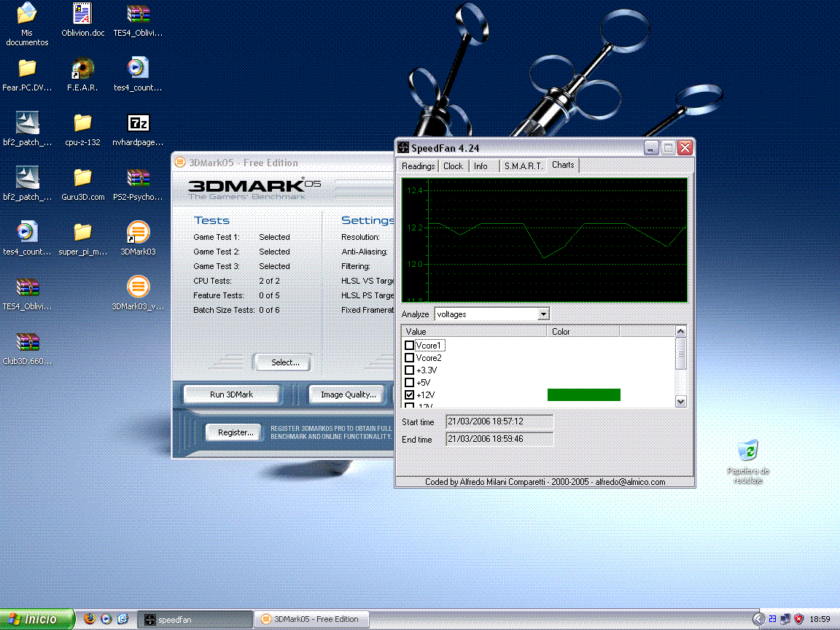840x630 pixels.
Task: Click the +12V voltage chart area
Action: point(544,240)
